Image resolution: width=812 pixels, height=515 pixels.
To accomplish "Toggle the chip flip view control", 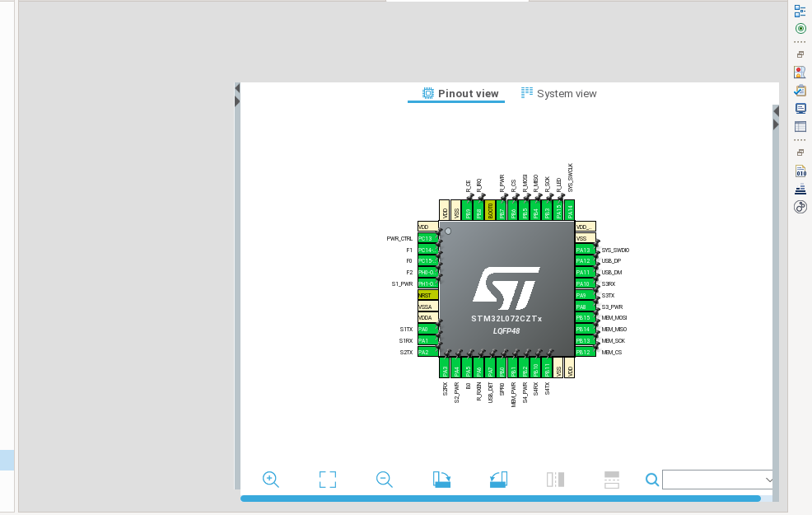I will [x=555, y=479].
